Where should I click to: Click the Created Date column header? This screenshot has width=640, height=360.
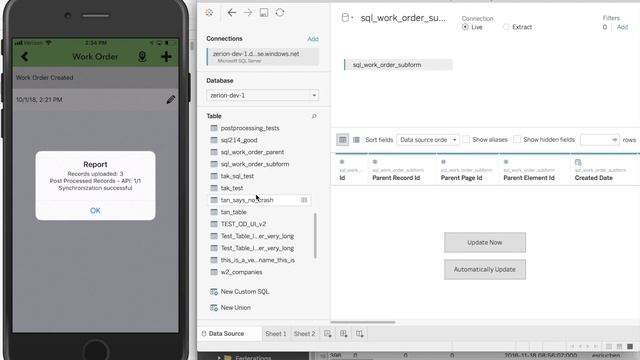pos(593,178)
